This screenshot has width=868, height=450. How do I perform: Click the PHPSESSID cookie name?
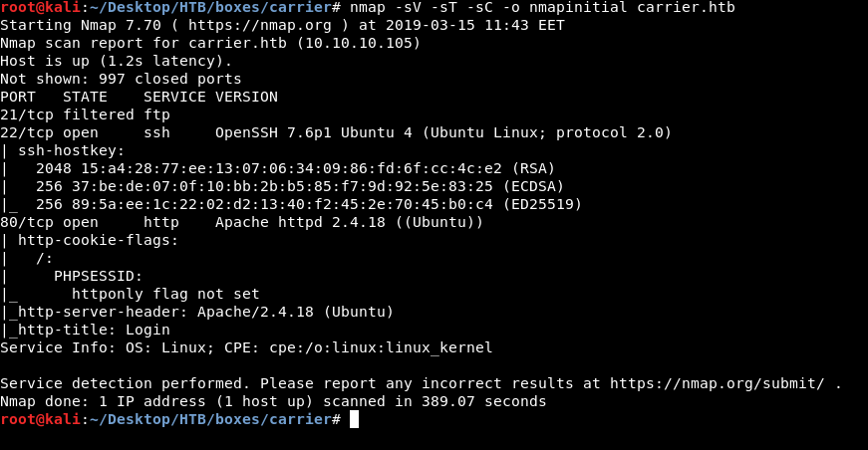[x=98, y=276]
